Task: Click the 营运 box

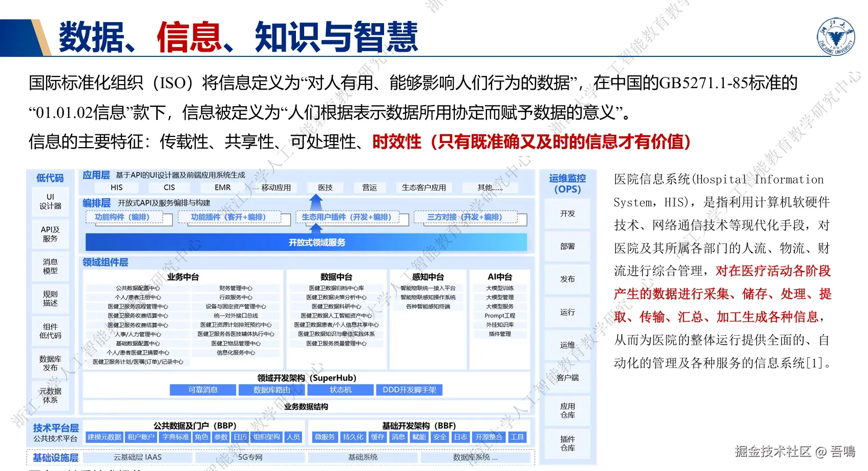Action: point(369,188)
